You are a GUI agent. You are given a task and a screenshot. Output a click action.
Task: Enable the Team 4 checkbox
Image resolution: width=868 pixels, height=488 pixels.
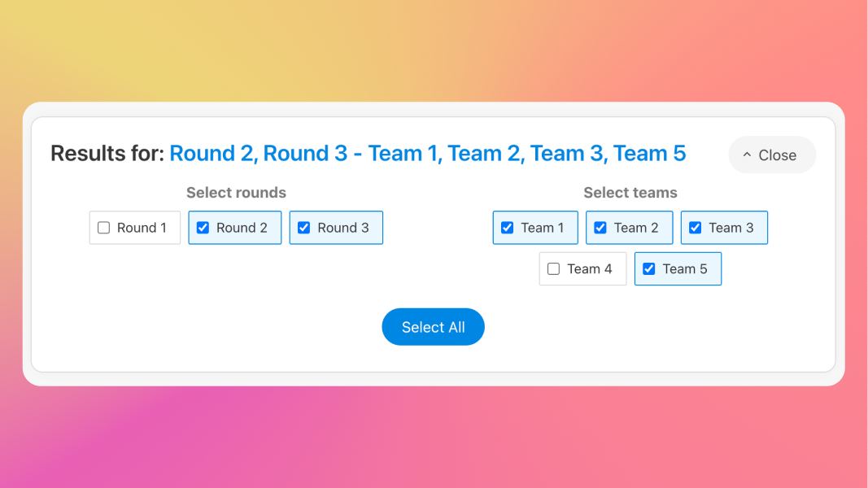click(554, 269)
